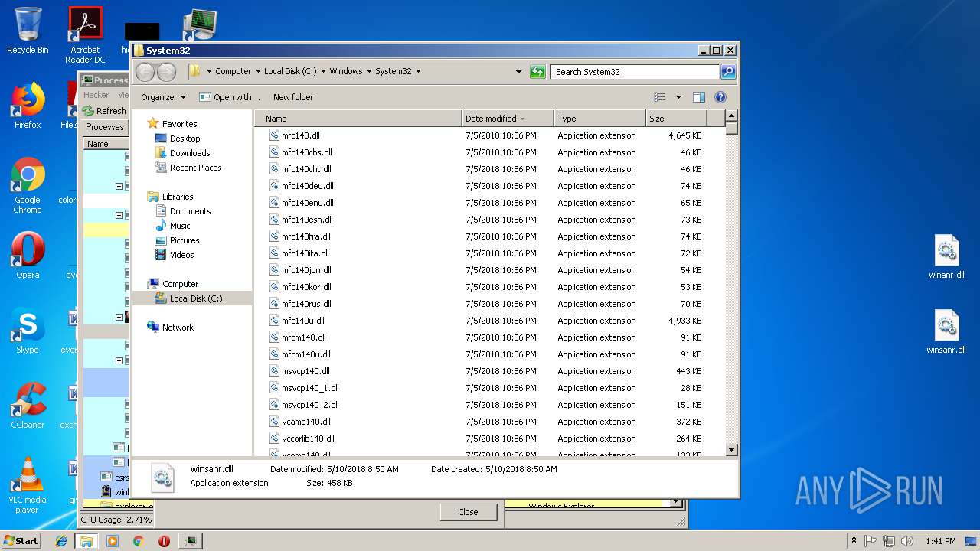Click the Explorer Forward navigation arrow
980x551 pixels.
(166, 72)
